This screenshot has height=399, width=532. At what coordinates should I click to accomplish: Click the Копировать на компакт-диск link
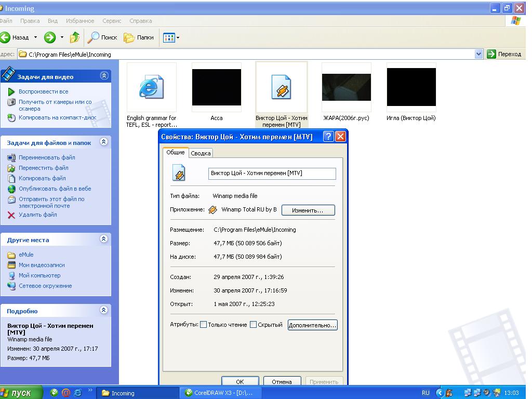[57, 118]
